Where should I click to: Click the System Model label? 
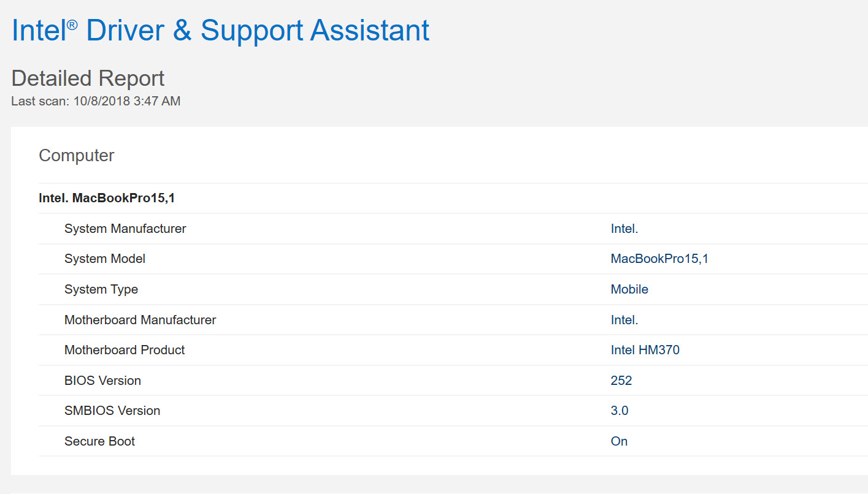(105, 259)
